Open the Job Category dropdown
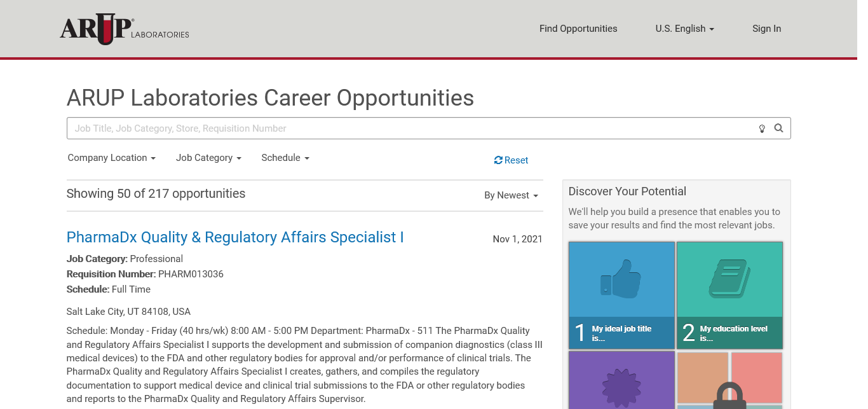This screenshot has height=409, width=868. click(208, 158)
